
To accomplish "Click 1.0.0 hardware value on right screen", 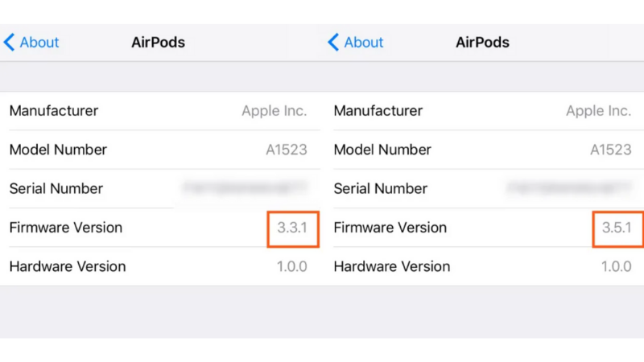I will [616, 267].
